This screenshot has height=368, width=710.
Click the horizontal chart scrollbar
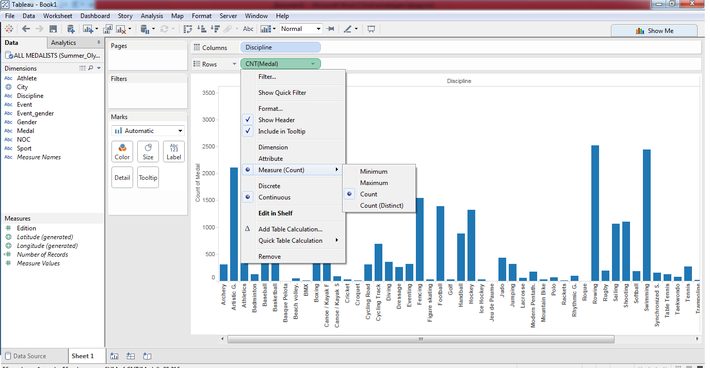(421, 339)
